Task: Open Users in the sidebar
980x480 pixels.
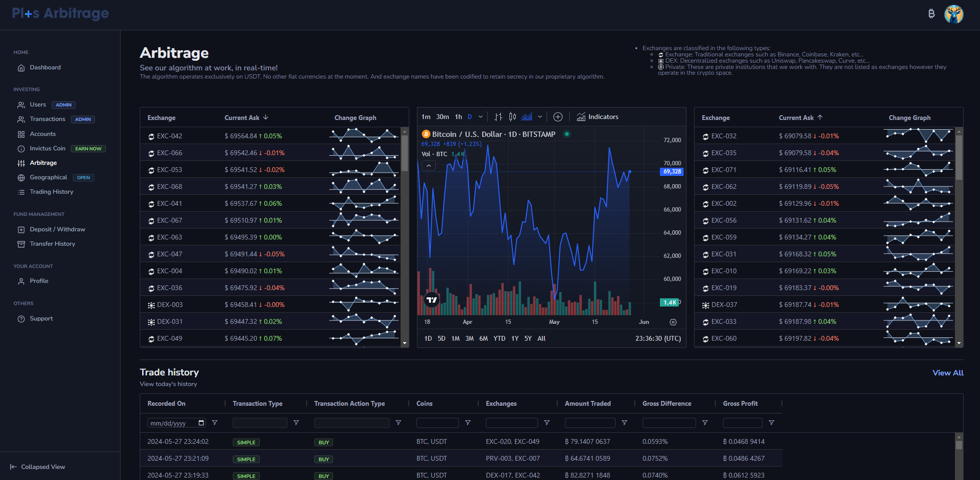Action: (x=38, y=105)
